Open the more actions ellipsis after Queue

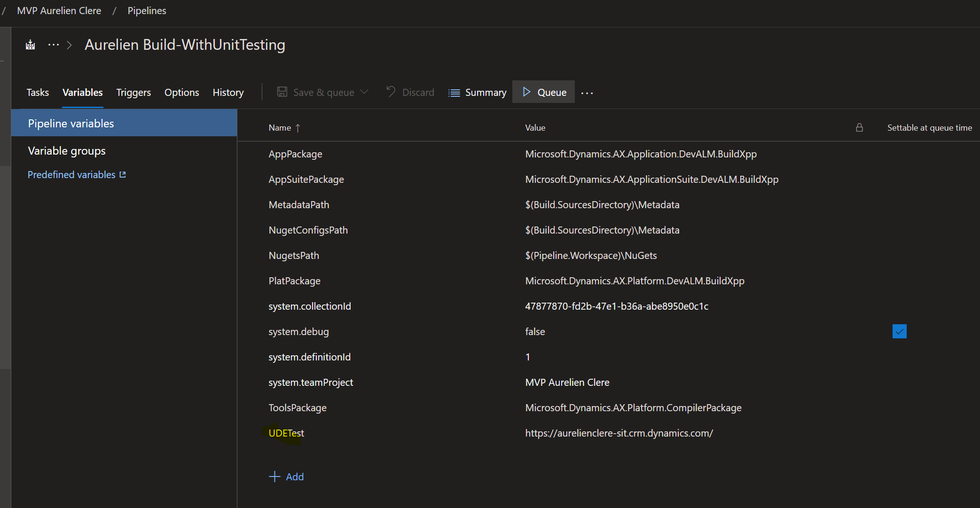tap(587, 93)
